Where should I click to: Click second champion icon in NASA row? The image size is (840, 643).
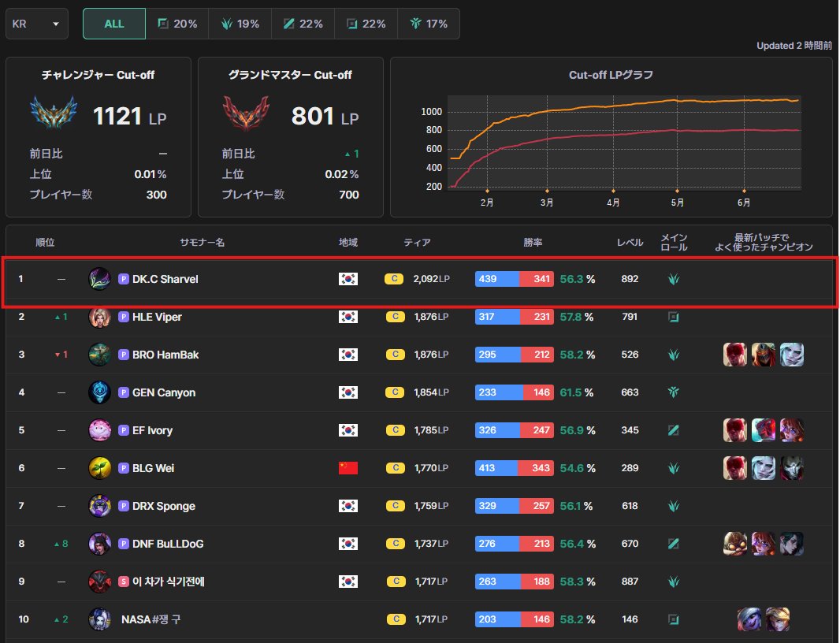(778, 619)
